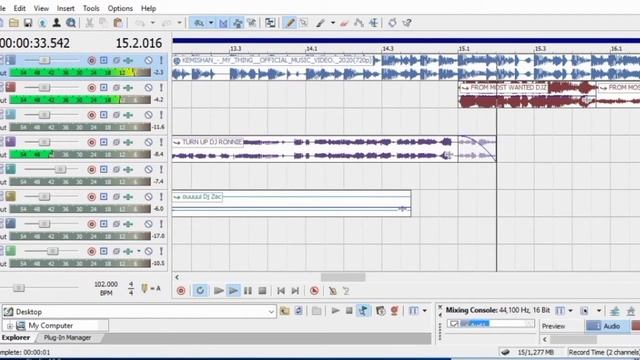Open the Desktop folder path dropdown
The height and width of the screenshot is (360, 640).
tap(271, 311)
